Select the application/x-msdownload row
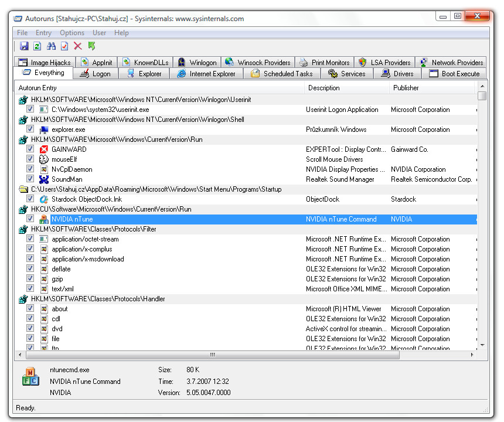504x422 pixels. pos(246,259)
